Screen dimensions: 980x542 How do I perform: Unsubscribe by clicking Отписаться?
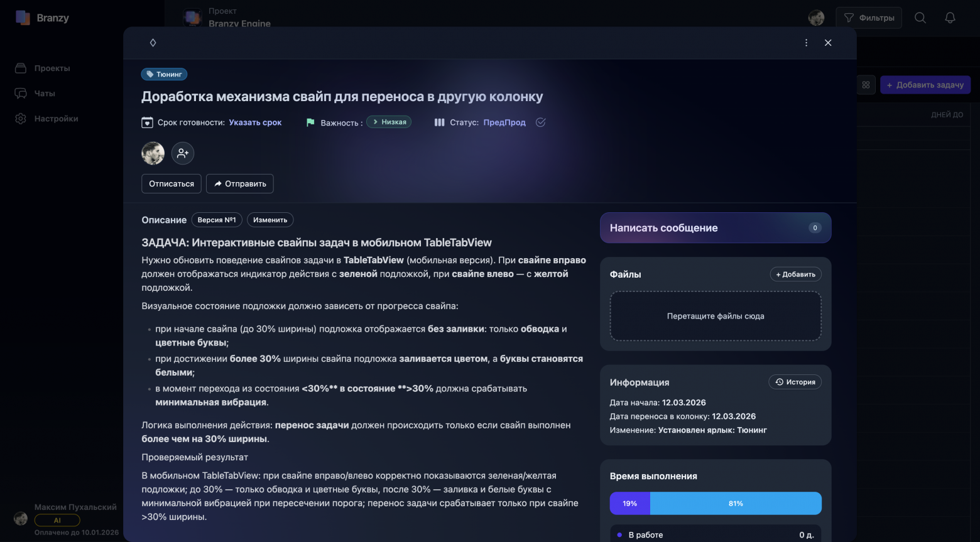171,183
